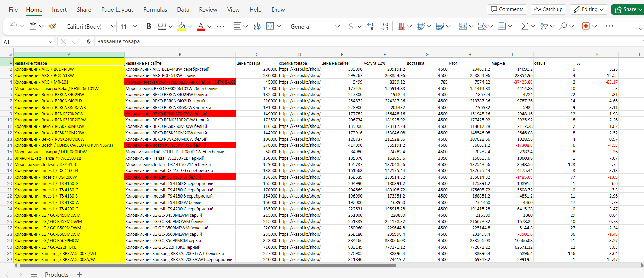Open the Editing mode dropdown
The height and width of the screenshot is (278, 644).
click(x=589, y=9)
